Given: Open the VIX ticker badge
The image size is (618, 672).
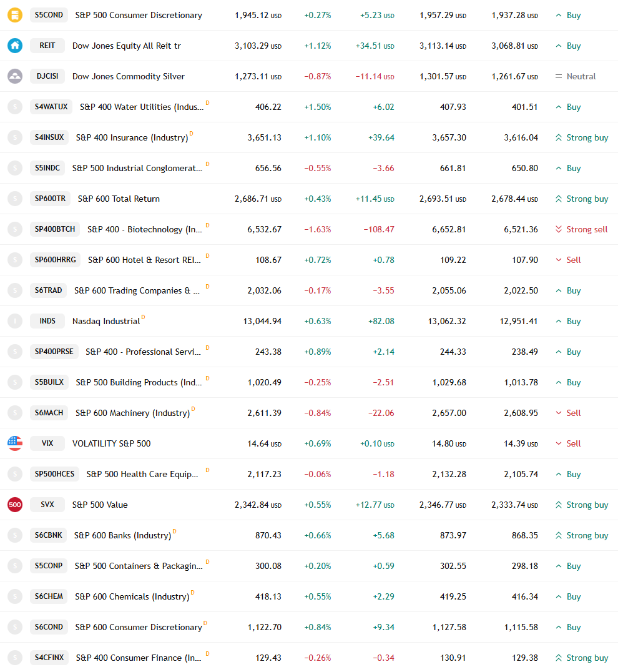Looking at the screenshot, I should [47, 443].
